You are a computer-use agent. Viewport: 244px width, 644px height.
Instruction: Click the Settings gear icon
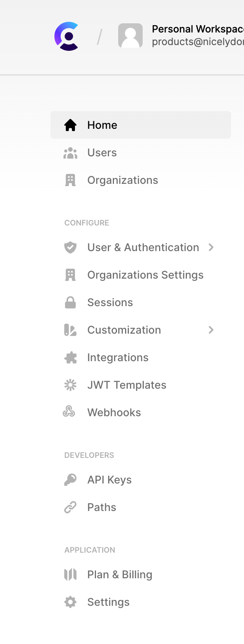tap(70, 602)
